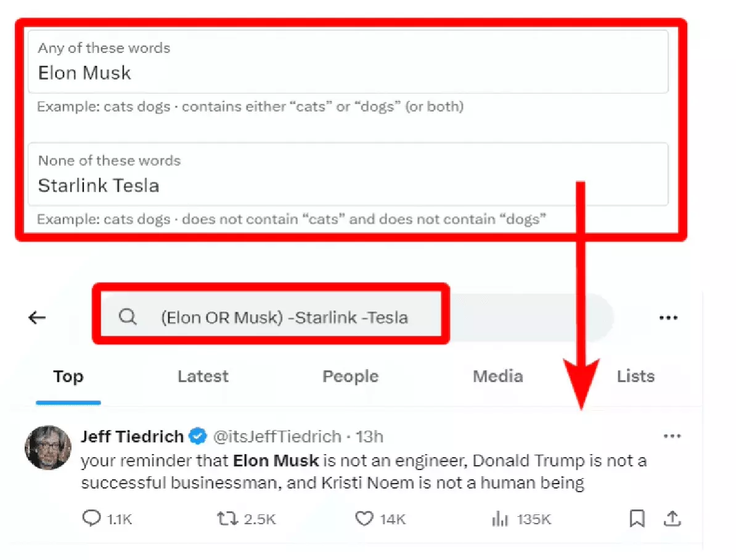Screen dimensions: 736x560
Task: Select the Lists tab
Action: [636, 376]
